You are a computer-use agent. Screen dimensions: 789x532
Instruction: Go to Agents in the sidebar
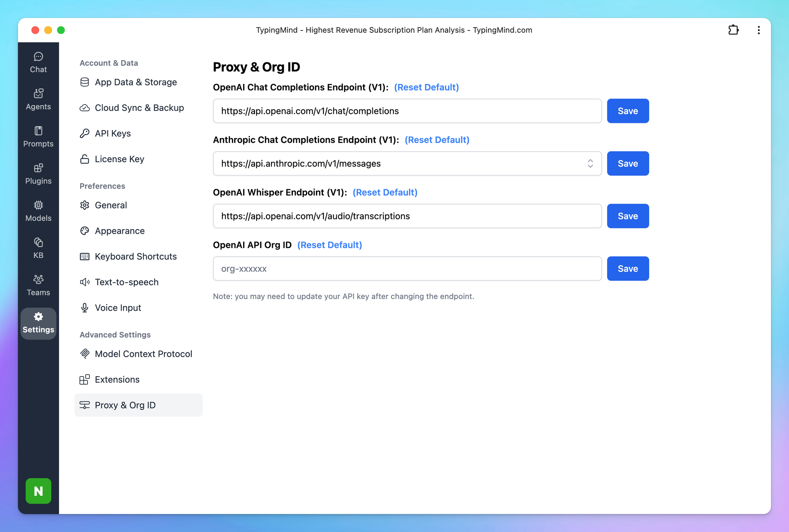tap(38, 99)
